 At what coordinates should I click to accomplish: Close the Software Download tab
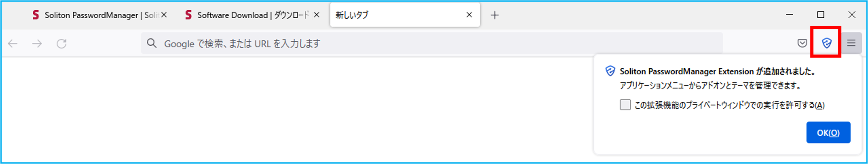317,15
